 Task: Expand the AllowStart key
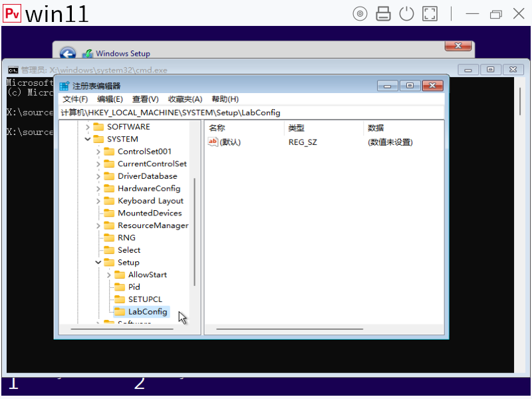108,275
